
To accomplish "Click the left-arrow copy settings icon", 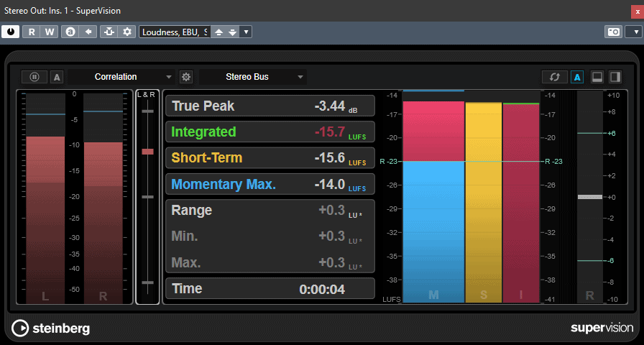I will tap(88, 32).
